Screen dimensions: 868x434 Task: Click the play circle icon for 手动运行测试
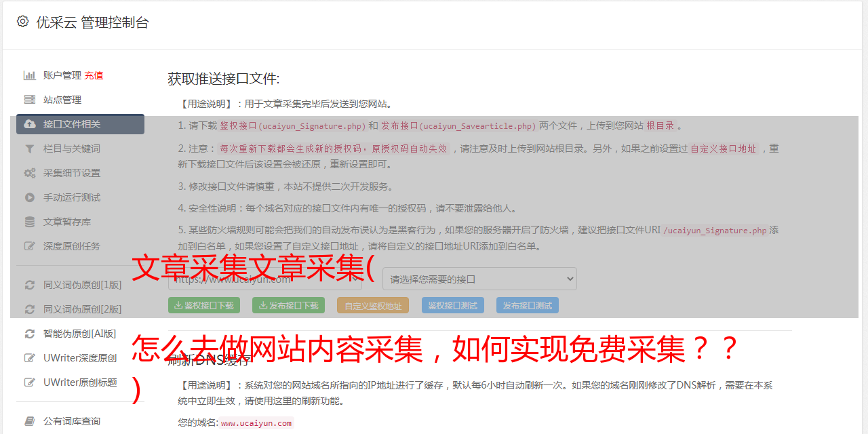[30, 197]
